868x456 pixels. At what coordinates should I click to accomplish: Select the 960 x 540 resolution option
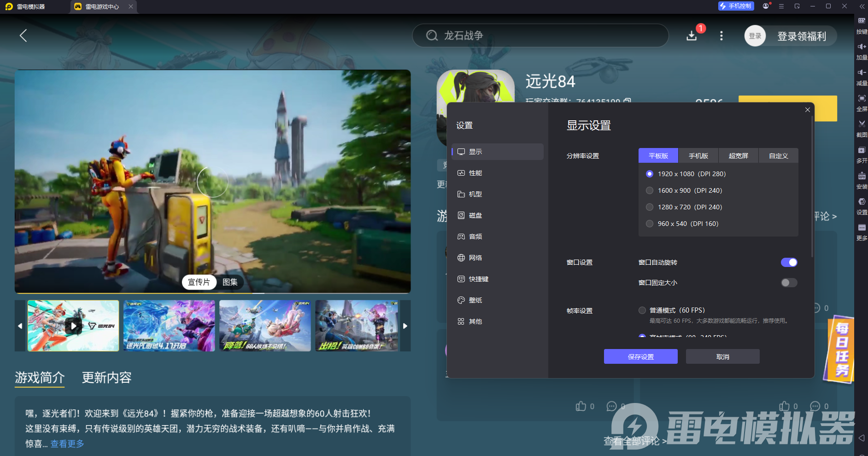point(683,224)
